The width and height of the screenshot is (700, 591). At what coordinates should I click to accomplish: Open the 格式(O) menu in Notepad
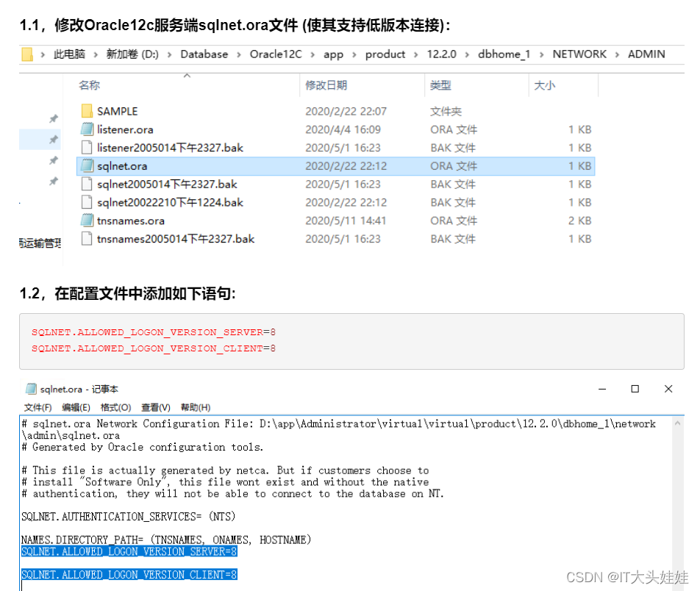click(115, 407)
